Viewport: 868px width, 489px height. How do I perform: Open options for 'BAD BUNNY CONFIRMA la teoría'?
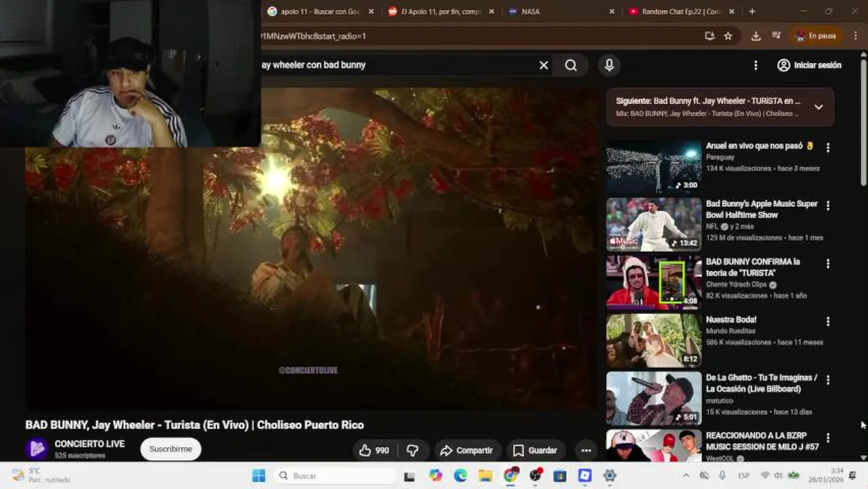[827, 264]
